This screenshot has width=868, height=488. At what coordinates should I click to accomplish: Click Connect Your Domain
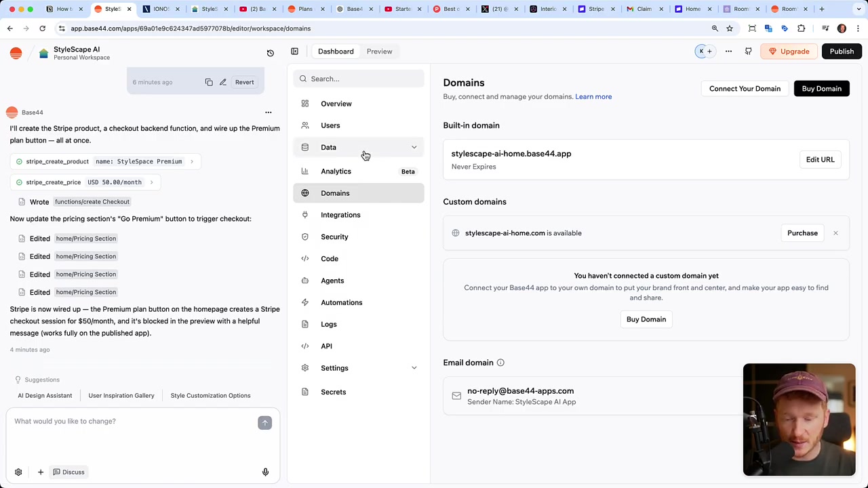point(745,89)
